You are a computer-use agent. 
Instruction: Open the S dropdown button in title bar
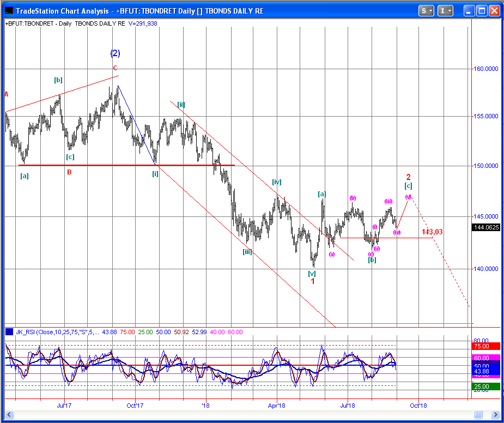coord(426,11)
